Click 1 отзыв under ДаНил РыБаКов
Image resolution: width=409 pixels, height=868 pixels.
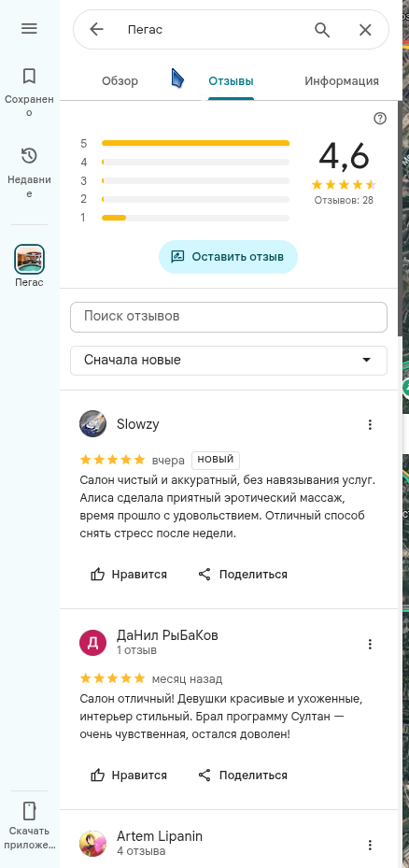point(136,650)
